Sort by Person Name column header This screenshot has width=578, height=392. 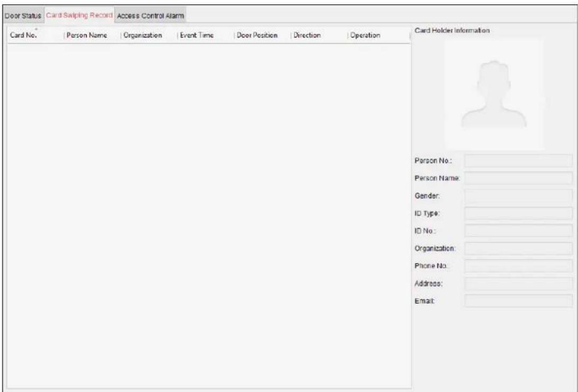point(92,35)
